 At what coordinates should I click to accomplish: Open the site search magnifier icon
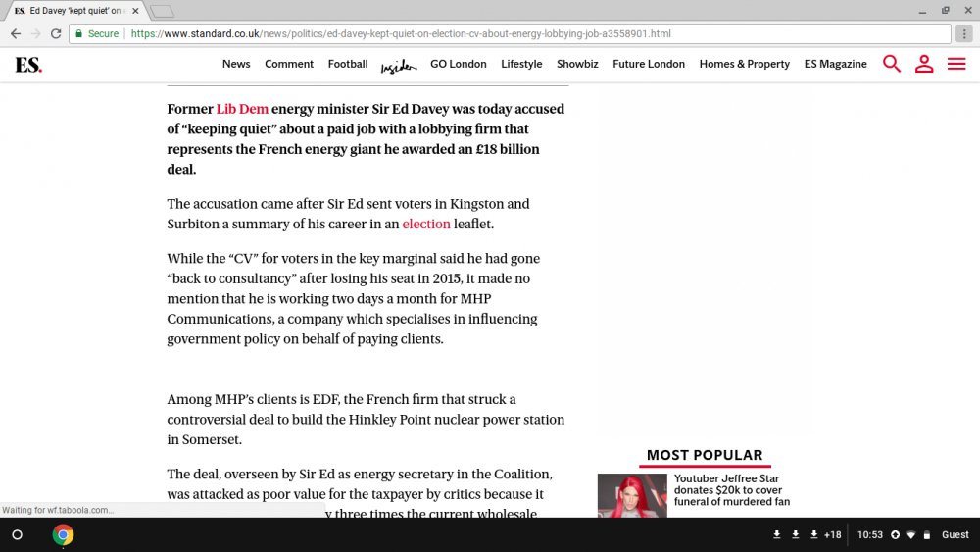(891, 64)
